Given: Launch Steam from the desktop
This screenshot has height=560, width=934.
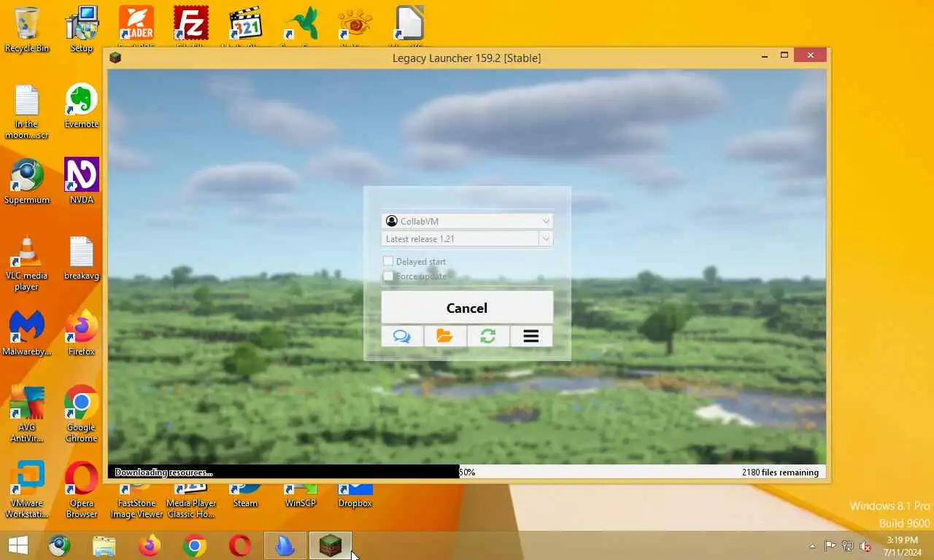Looking at the screenshot, I should (245, 496).
